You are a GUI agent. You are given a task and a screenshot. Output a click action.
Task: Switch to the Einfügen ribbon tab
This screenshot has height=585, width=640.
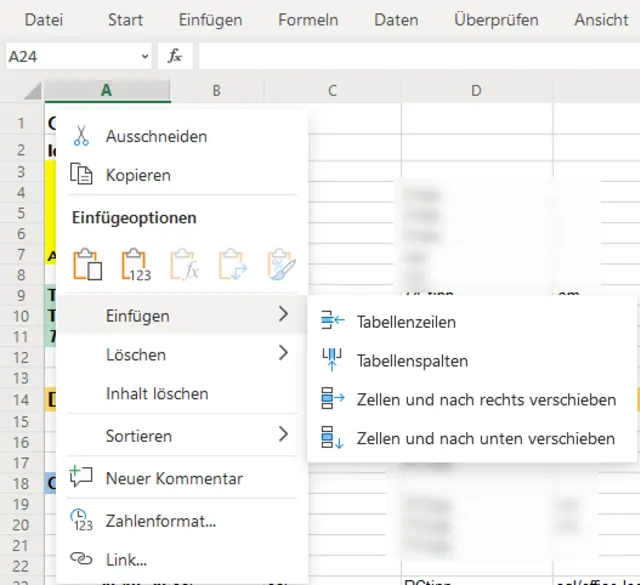pos(211,20)
